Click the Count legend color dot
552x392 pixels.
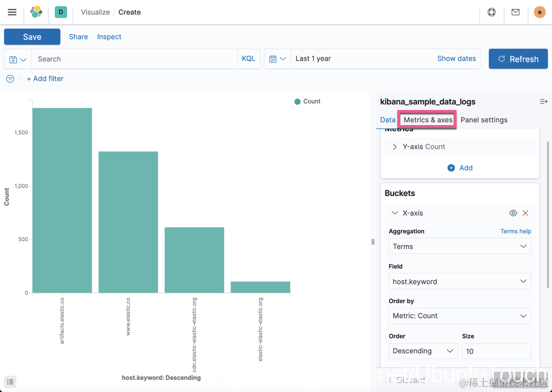point(297,102)
